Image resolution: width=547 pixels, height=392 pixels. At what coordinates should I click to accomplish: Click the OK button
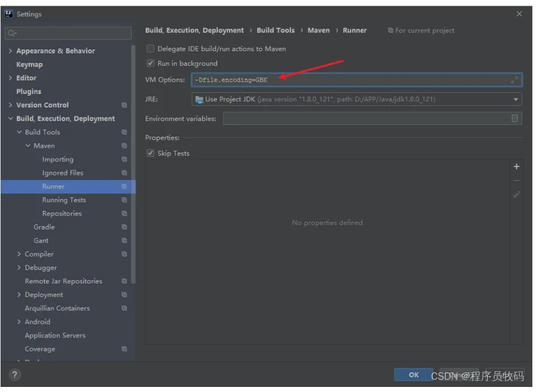414,375
